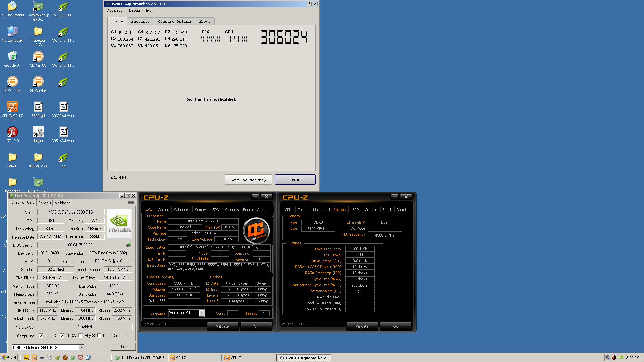Launch 3DMark03 desktop shortcut
Image resolution: width=644 pixels, height=362 pixels.
pyautogui.click(x=12, y=84)
